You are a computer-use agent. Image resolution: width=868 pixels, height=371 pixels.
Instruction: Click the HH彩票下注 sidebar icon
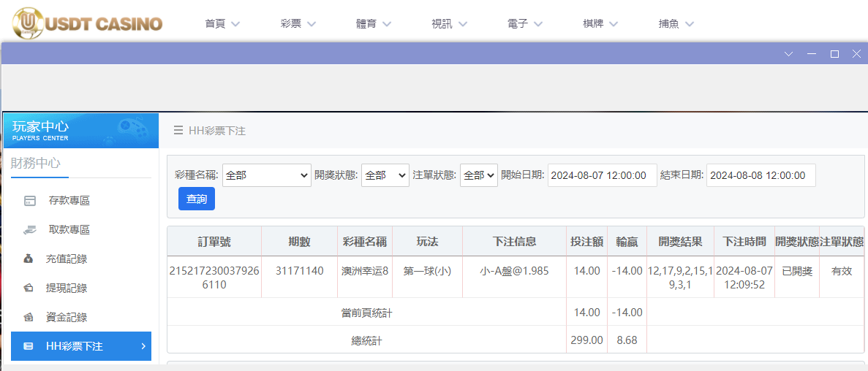[29, 346]
